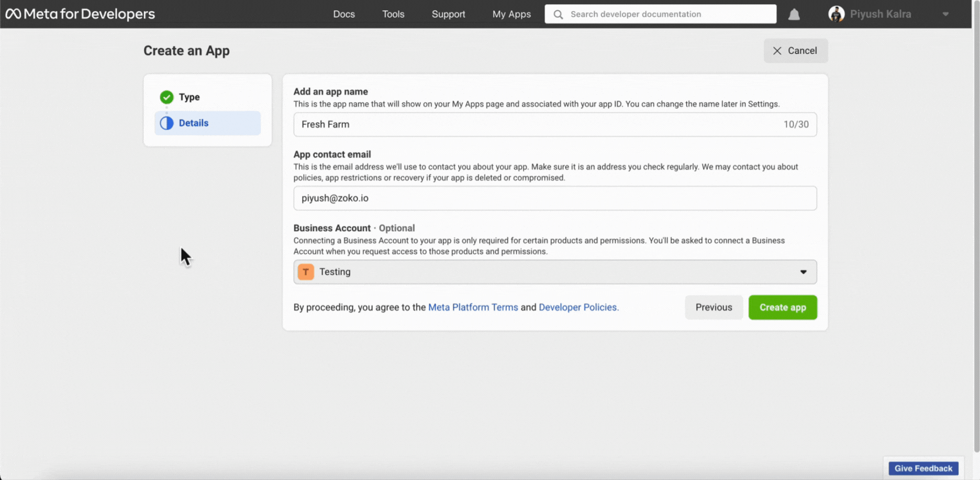Click the Business Account label
Viewport: 980px width, 480px height.
[x=332, y=228]
